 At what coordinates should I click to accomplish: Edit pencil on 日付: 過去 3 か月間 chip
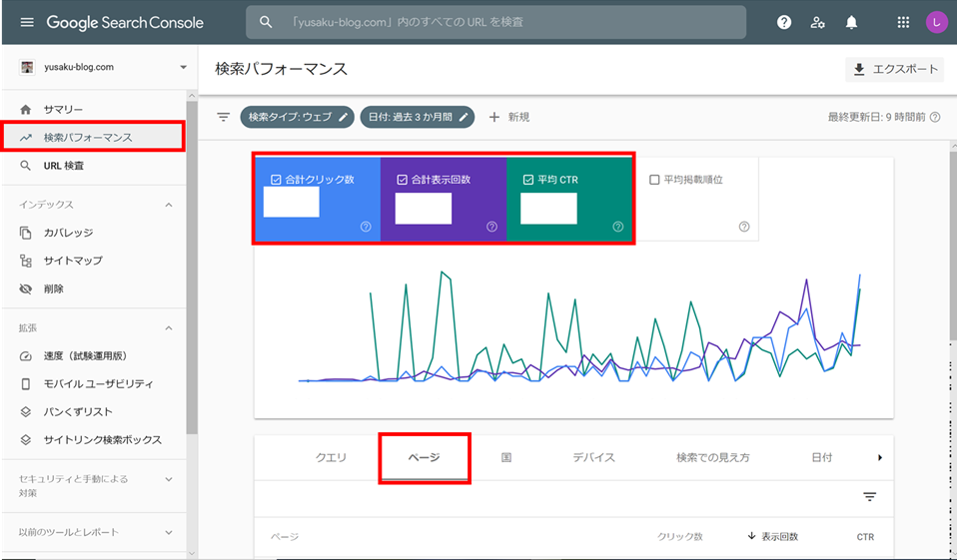(x=464, y=117)
